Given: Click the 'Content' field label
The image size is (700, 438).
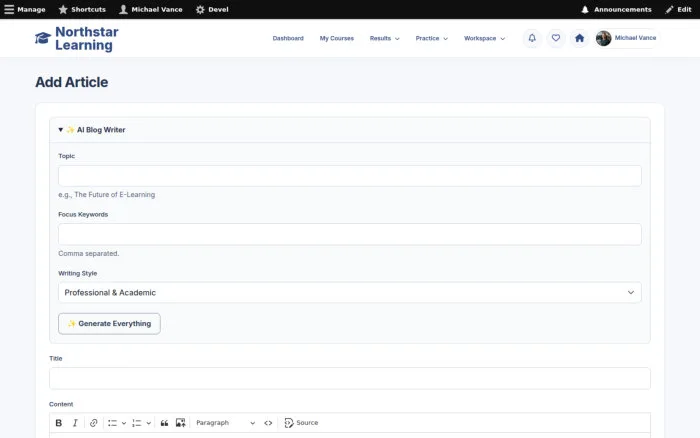Looking at the screenshot, I should 61,404.
